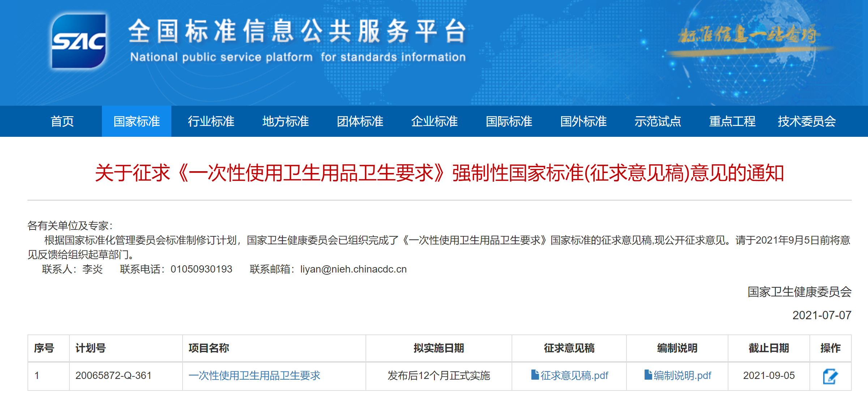
Task: Open the 企业标准 navigation item
Action: [435, 121]
